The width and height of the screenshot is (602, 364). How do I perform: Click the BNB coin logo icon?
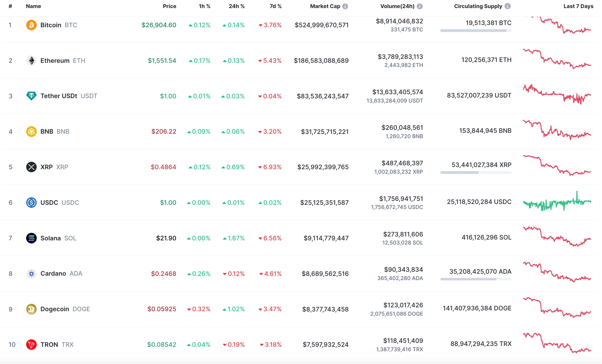click(31, 131)
